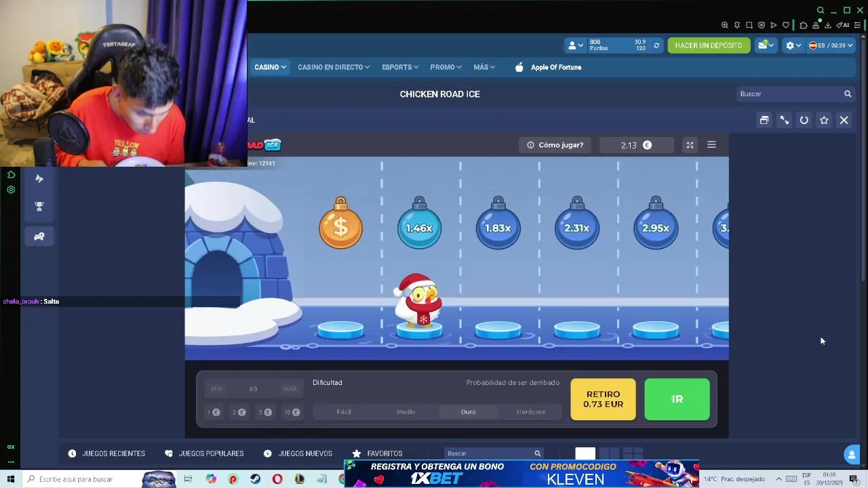Open the Cómo jugar? help button
Screen dimensions: 868x488
555,145
